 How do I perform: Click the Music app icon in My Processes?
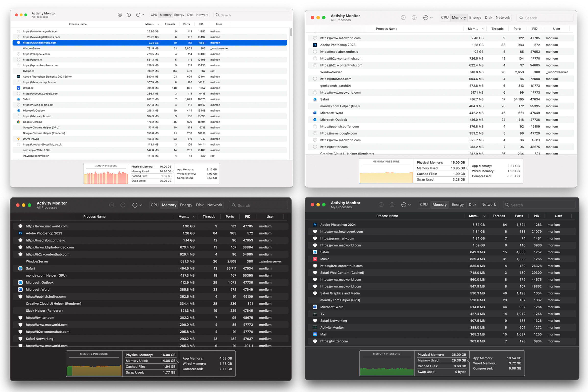(x=315, y=259)
